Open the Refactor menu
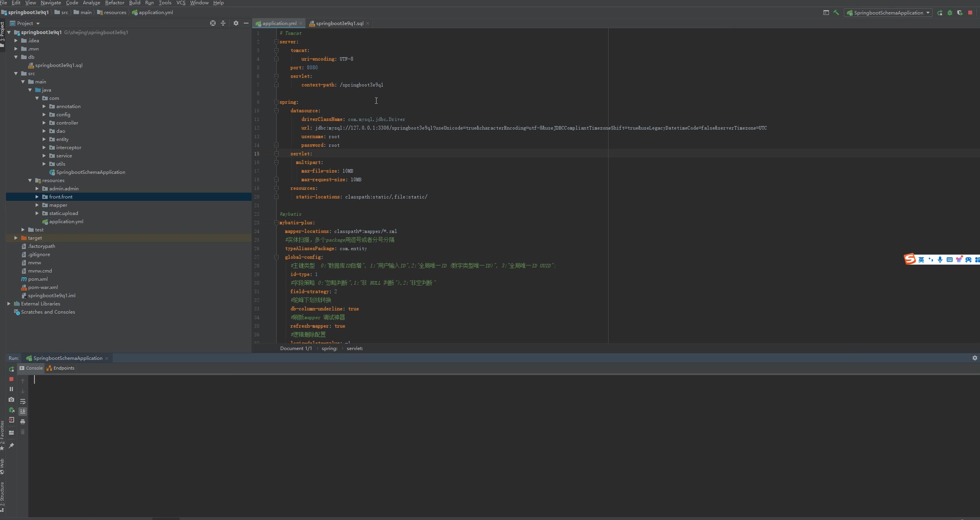980x520 pixels. (115, 3)
